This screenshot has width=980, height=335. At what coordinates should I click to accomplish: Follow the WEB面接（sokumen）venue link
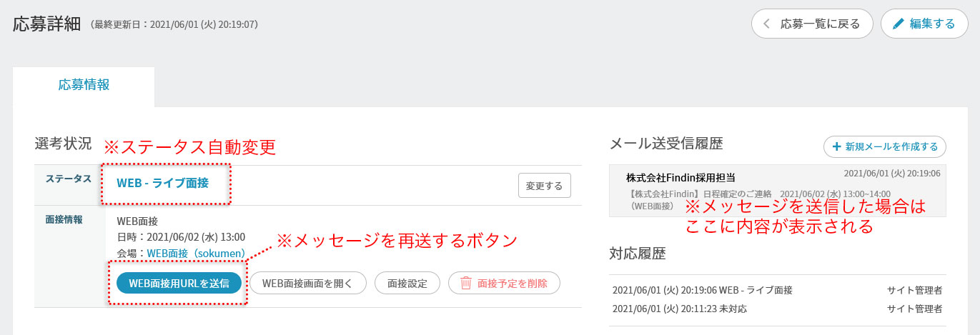(196, 253)
